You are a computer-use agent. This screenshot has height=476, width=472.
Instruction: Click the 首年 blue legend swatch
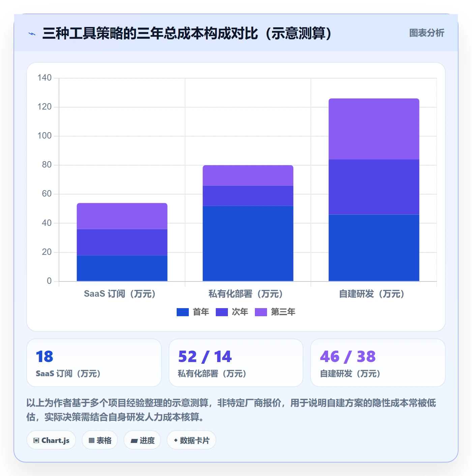[x=183, y=312]
